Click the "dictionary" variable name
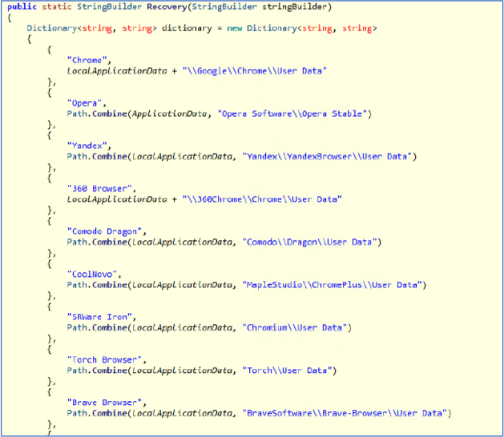 (187, 28)
